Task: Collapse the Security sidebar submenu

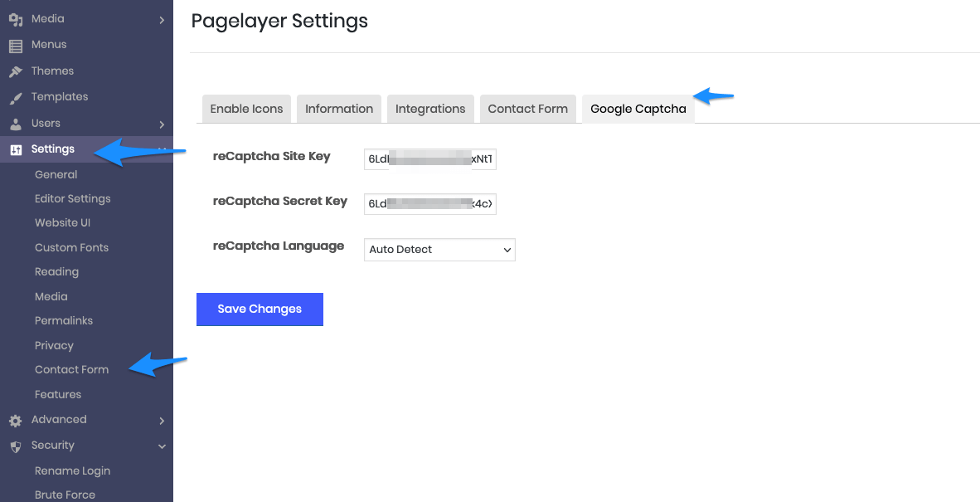Action: coord(163,446)
